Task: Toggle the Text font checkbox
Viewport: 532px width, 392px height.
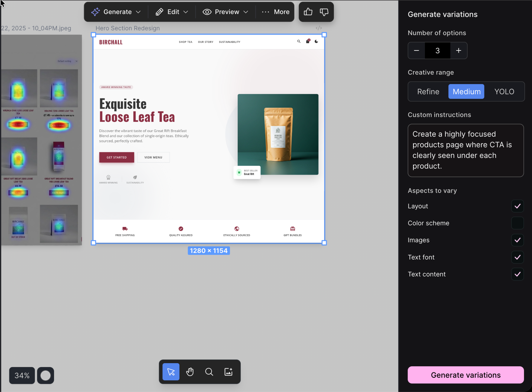Action: click(517, 257)
